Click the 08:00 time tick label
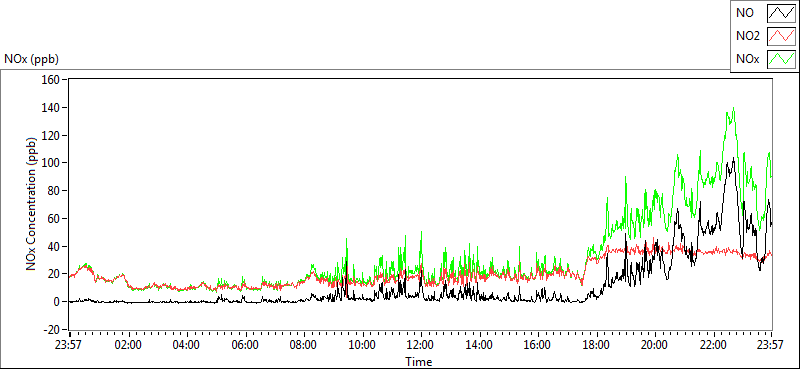 point(304,344)
